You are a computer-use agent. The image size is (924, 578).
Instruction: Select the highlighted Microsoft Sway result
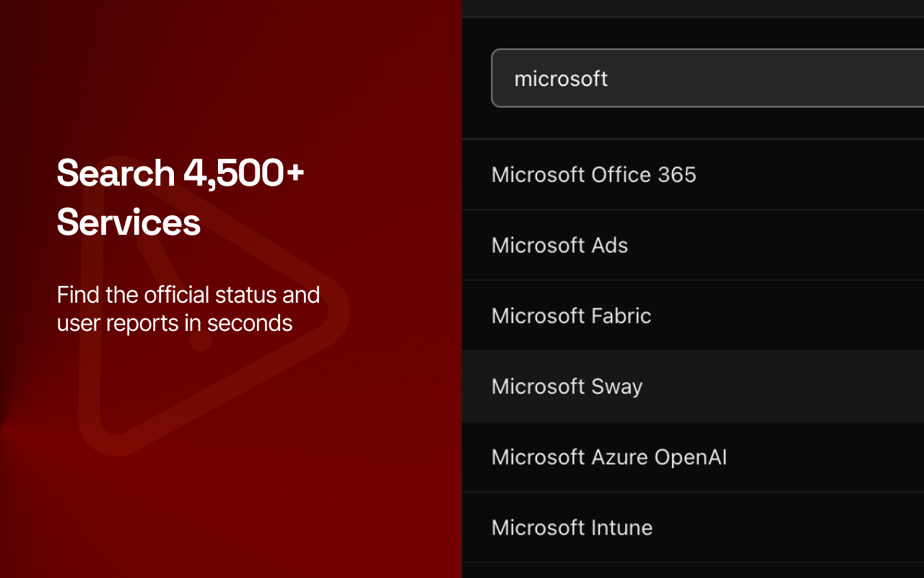tap(693, 387)
